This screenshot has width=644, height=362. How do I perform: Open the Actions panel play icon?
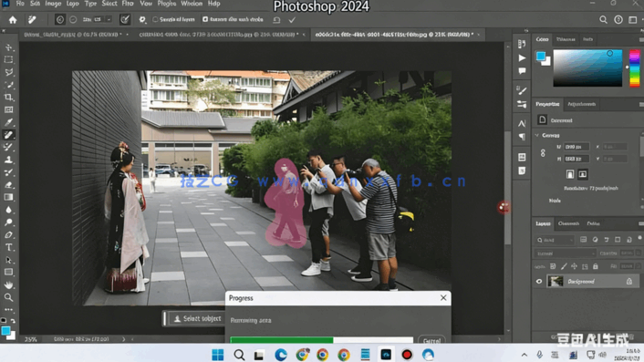click(522, 58)
